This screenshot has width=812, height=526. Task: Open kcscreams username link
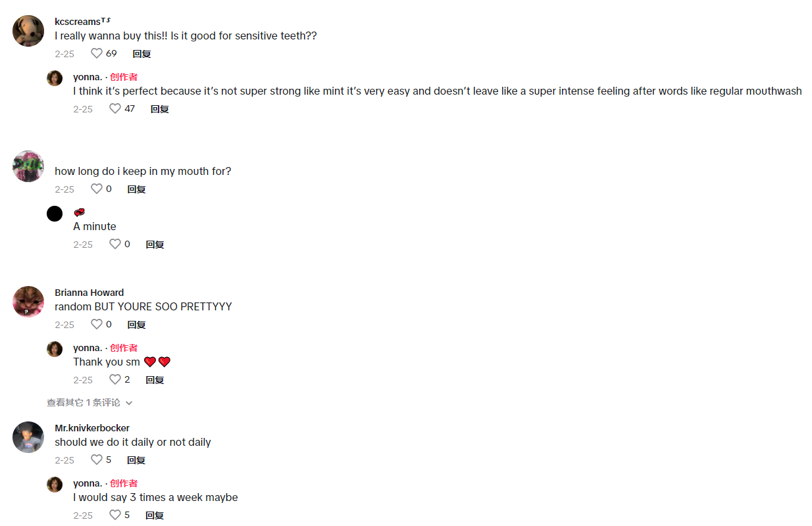pos(79,22)
